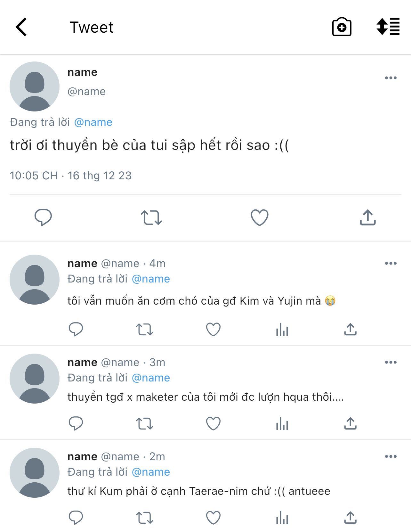View analytics of the 4m reply
Viewport: 411px width, 532px height.
click(x=282, y=329)
